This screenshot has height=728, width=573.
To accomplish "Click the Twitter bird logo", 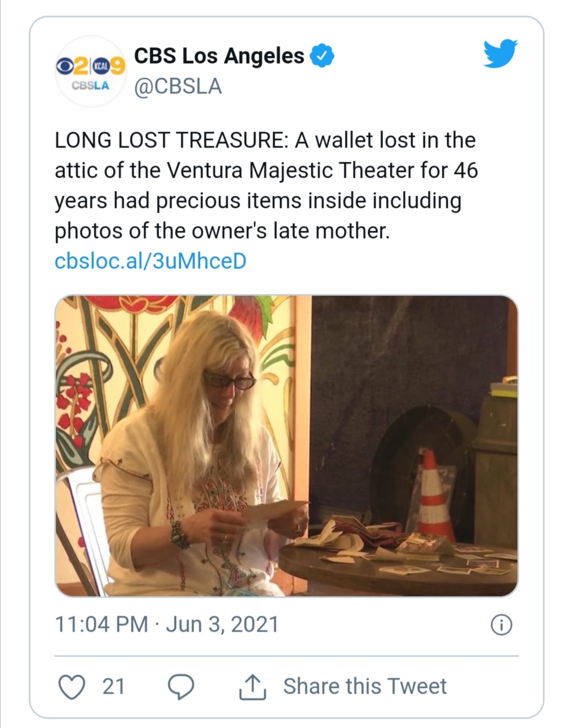I will (x=500, y=54).
